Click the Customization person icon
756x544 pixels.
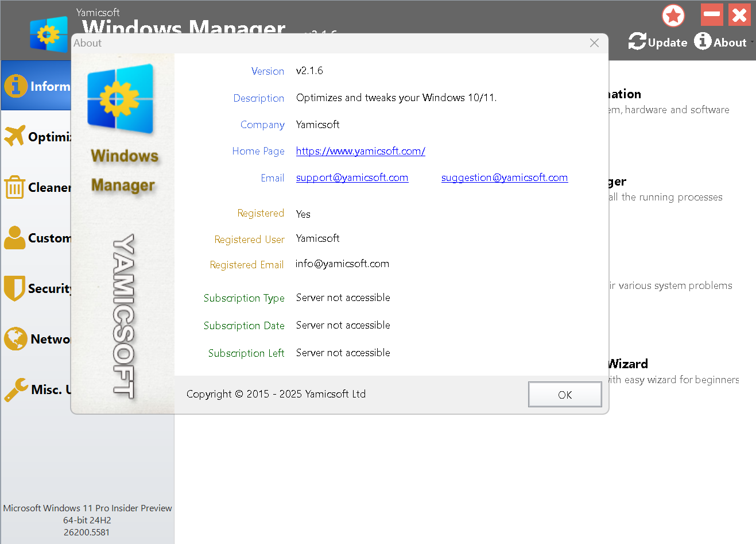click(x=14, y=237)
